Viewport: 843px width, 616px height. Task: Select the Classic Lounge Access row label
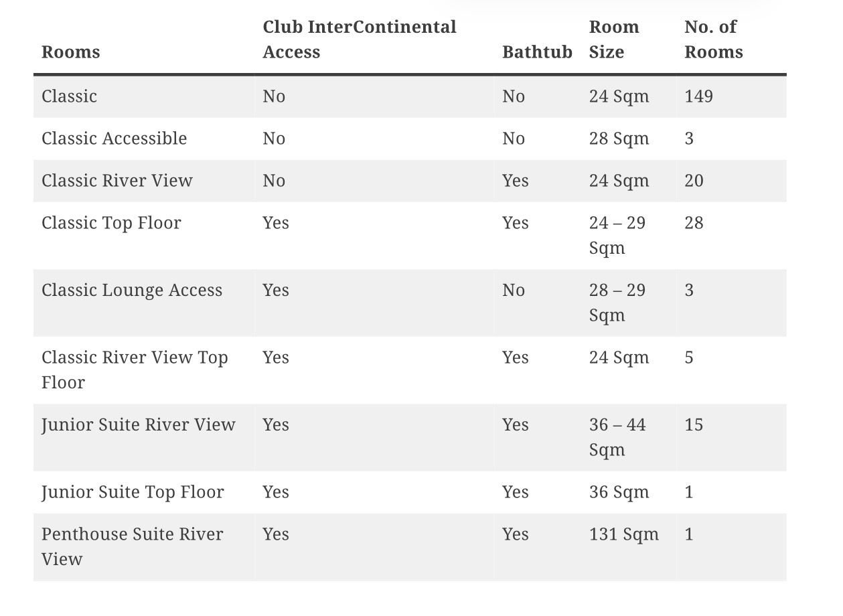pyautogui.click(x=132, y=291)
